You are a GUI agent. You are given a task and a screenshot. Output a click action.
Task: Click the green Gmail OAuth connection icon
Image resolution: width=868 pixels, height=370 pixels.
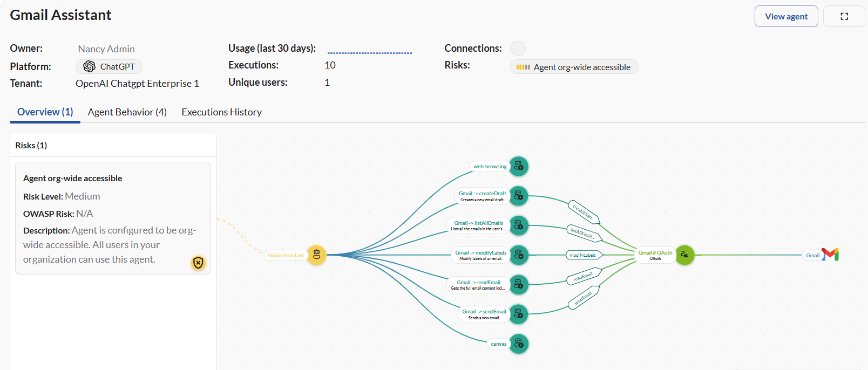coord(684,255)
